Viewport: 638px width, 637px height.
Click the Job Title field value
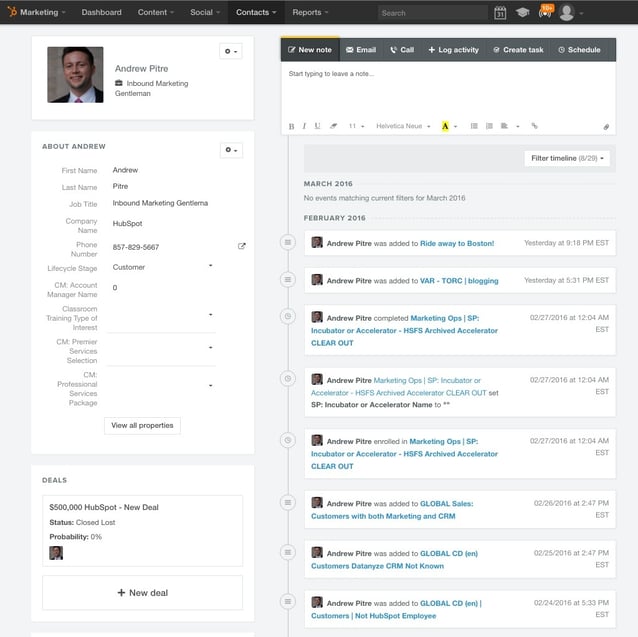tap(160, 203)
